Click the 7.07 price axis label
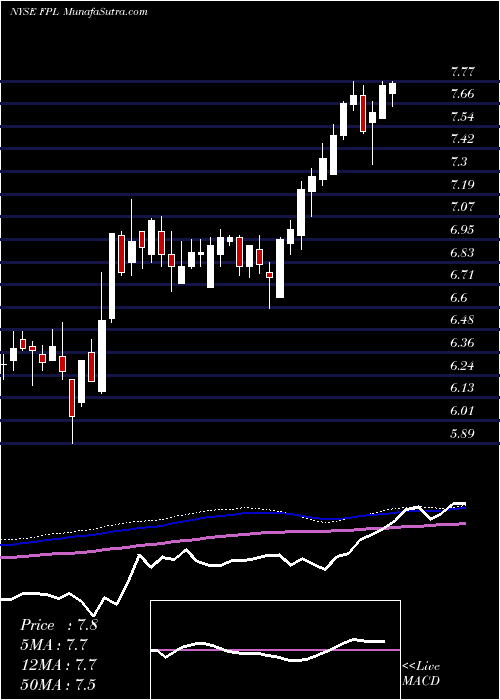Screen dimensions: 500x700 [462, 207]
